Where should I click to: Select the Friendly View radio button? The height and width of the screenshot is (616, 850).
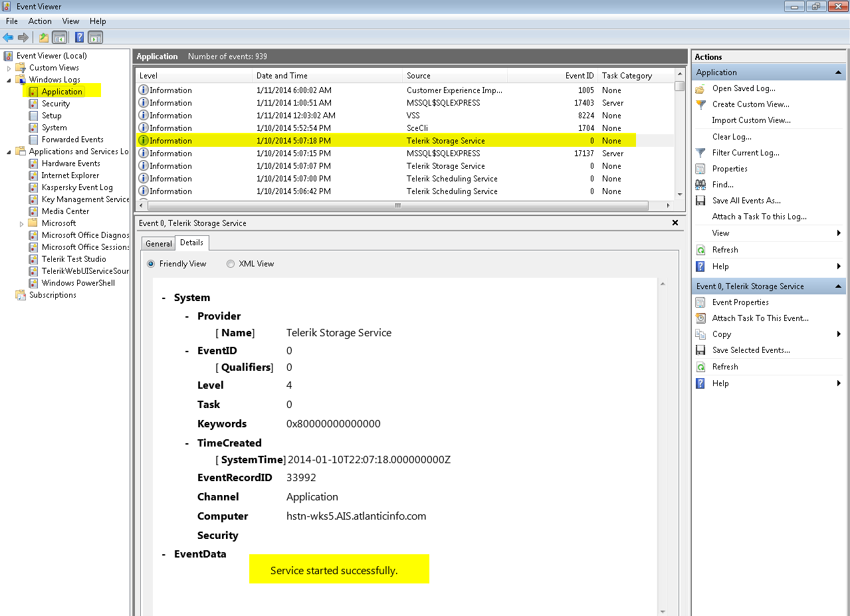point(151,264)
